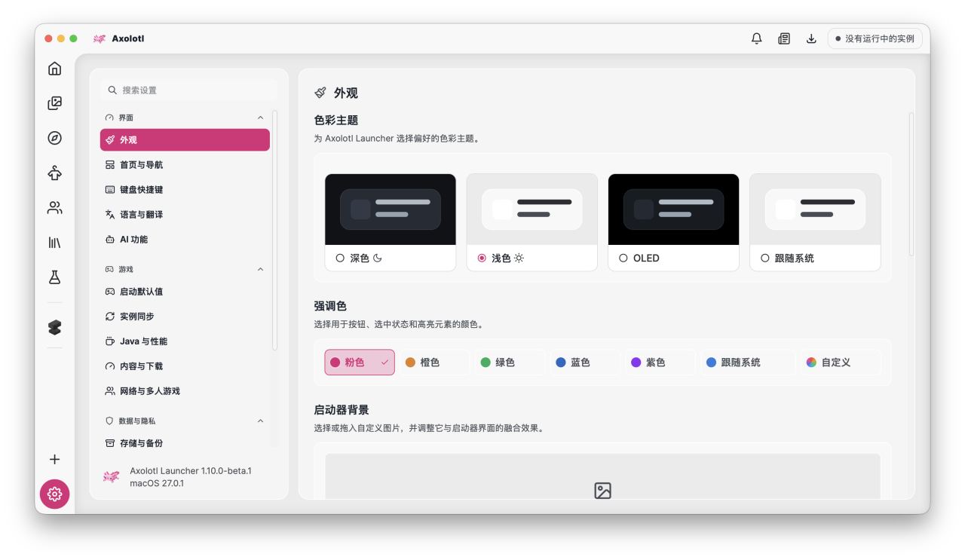The width and height of the screenshot is (965, 560).
Task: Open the flask experiments sidebar icon
Action: (x=54, y=277)
